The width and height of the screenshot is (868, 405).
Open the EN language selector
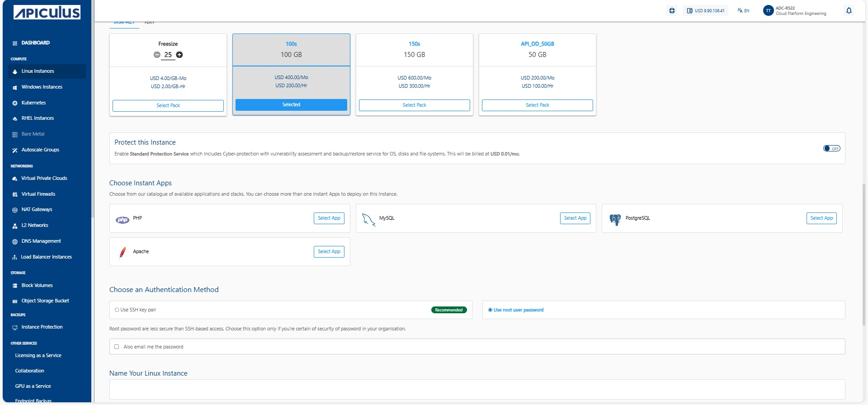[743, 10]
